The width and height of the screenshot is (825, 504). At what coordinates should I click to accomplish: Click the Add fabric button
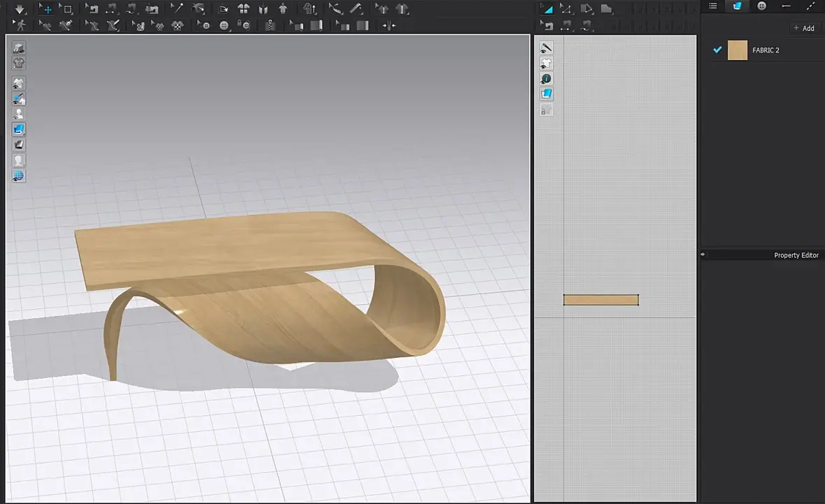[x=804, y=28]
